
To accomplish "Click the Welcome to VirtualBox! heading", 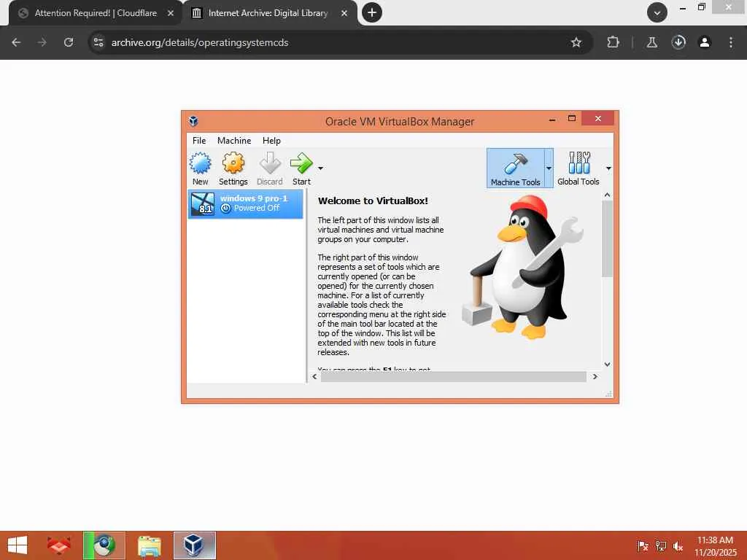I will coord(373,201).
